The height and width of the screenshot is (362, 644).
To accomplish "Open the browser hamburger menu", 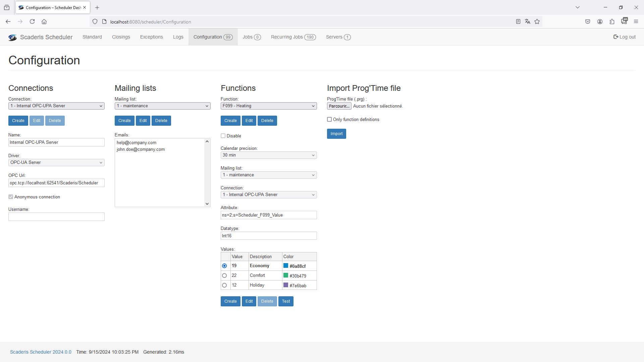I will coord(636,22).
